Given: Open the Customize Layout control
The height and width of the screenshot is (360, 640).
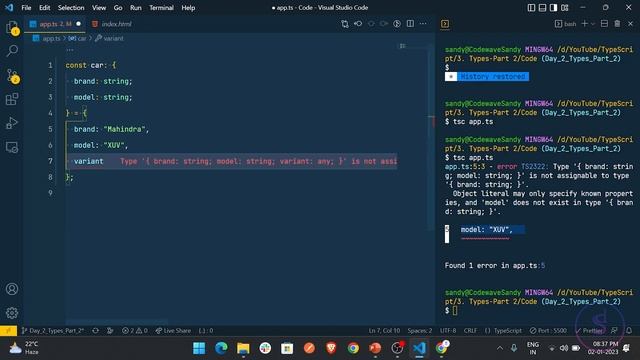Looking at the screenshot, I should pyautogui.click(x=565, y=8).
